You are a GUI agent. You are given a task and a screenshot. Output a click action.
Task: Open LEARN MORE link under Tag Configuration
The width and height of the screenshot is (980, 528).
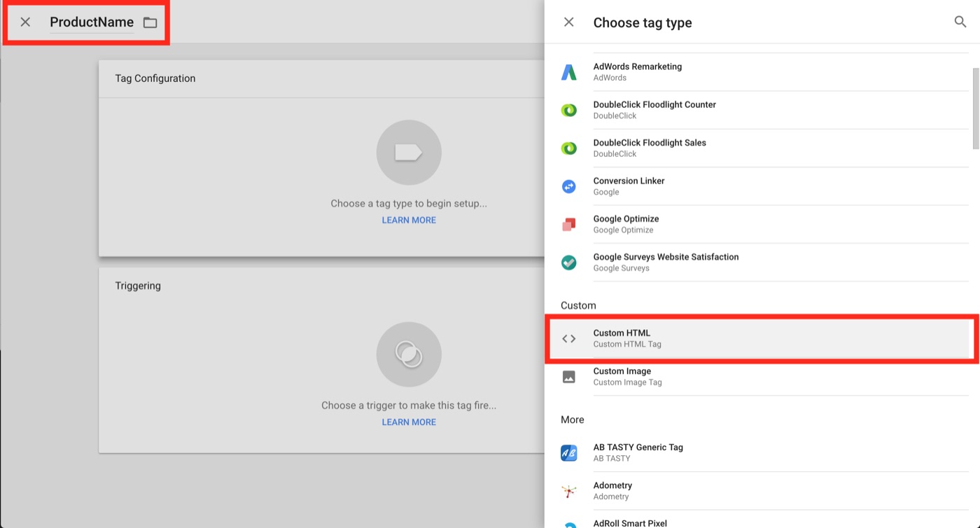(409, 220)
